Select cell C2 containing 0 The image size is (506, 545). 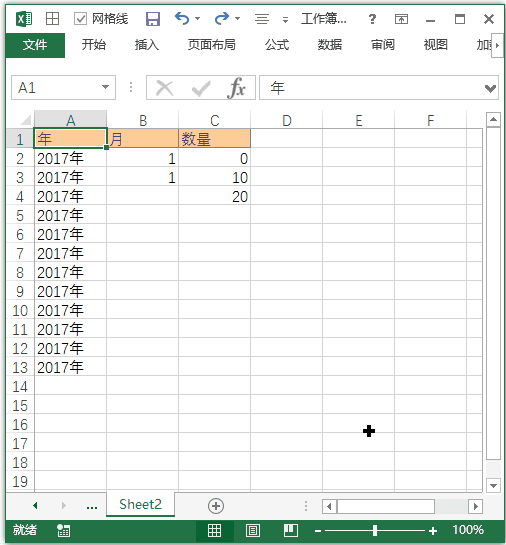(215, 158)
